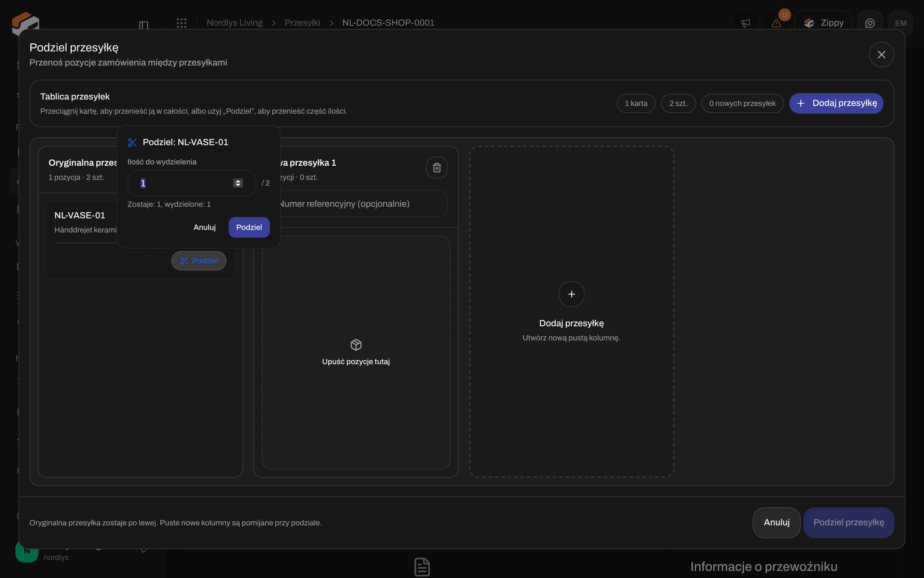Click the Dodaj przesyłkę column title

(x=571, y=323)
